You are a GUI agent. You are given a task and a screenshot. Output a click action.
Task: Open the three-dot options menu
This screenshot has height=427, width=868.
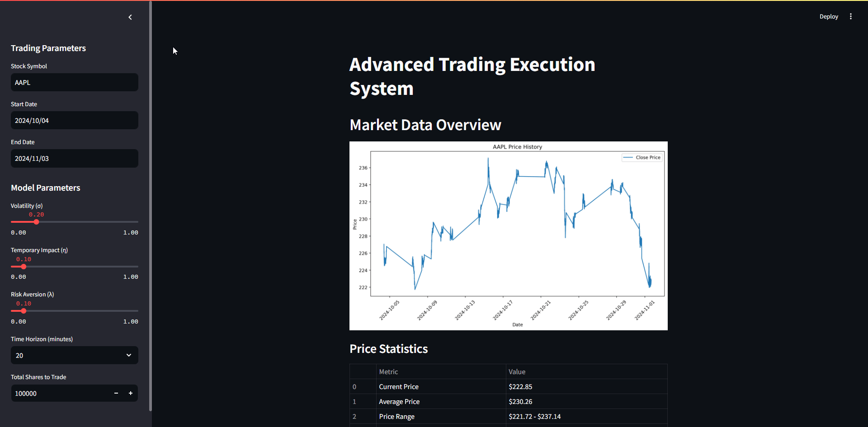coord(850,16)
